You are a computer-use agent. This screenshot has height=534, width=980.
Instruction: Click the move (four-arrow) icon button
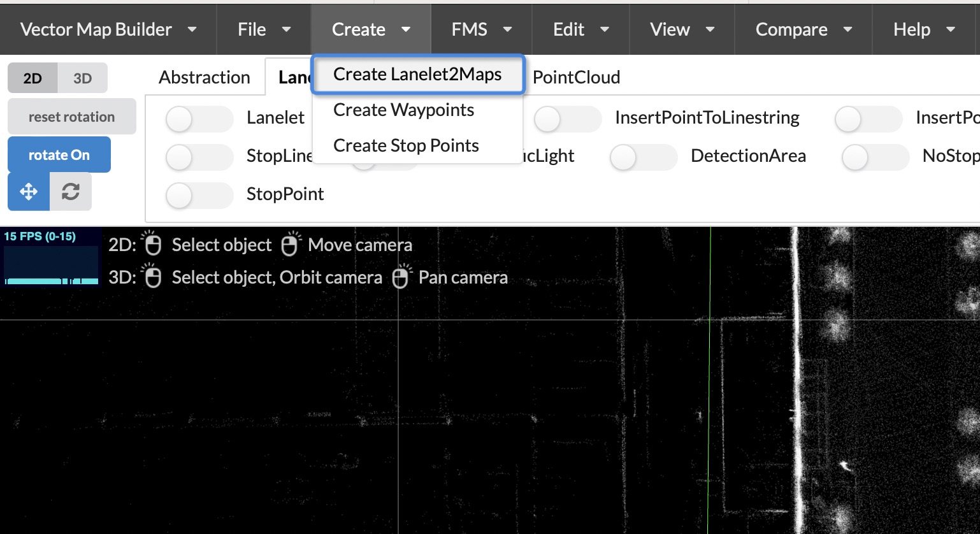click(x=29, y=192)
